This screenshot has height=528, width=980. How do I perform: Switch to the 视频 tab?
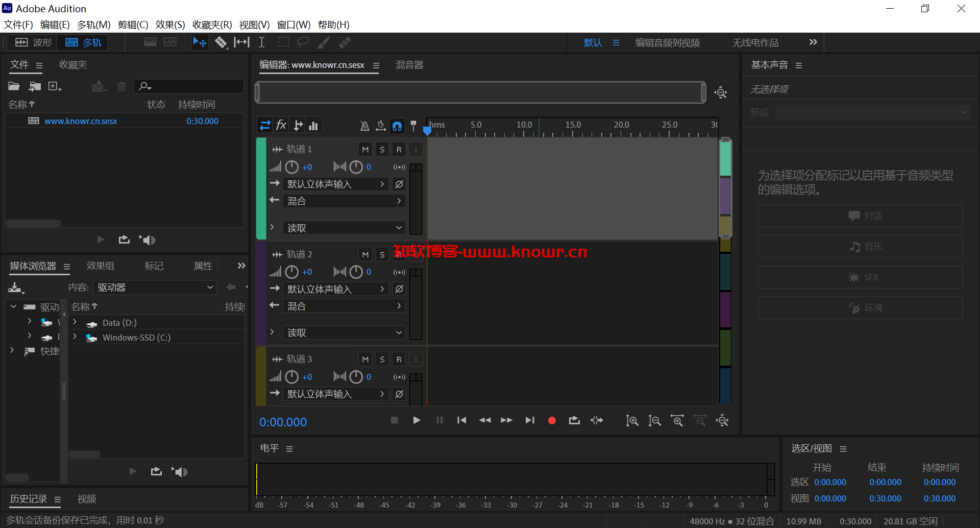(87, 499)
